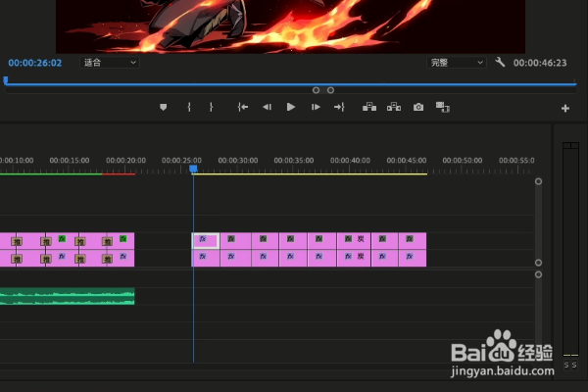
Task: Step back one frame
Action: [267, 107]
